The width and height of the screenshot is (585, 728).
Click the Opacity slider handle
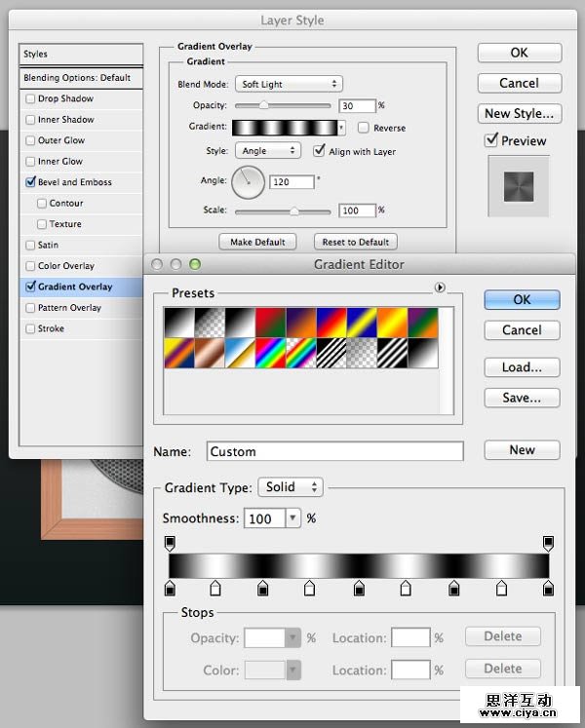[263, 105]
